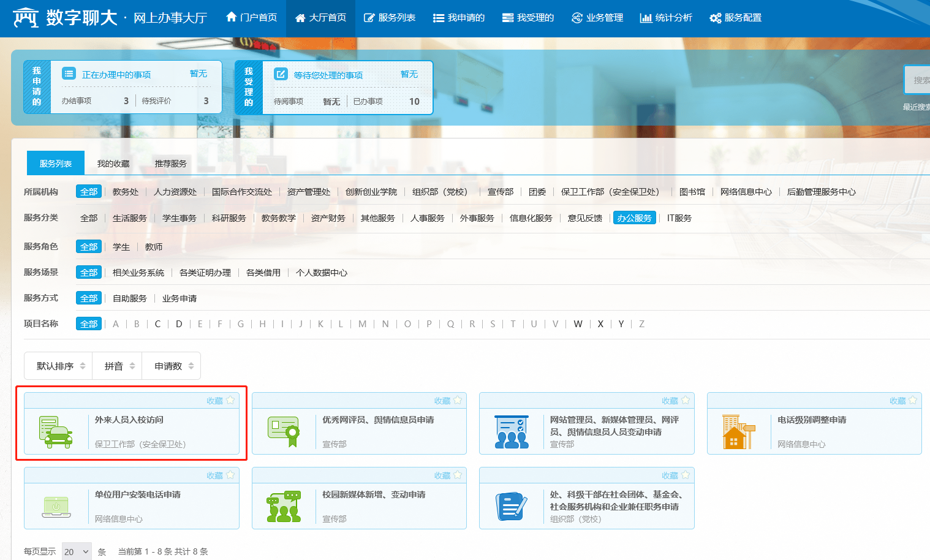Open 统计分析 in the top navigation

[x=666, y=18]
